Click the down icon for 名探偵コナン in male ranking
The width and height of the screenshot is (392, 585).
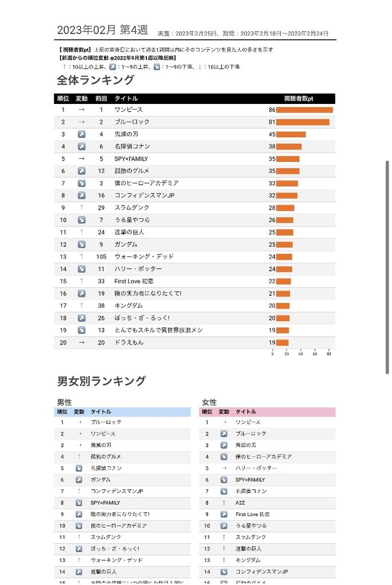pyautogui.click(x=79, y=468)
